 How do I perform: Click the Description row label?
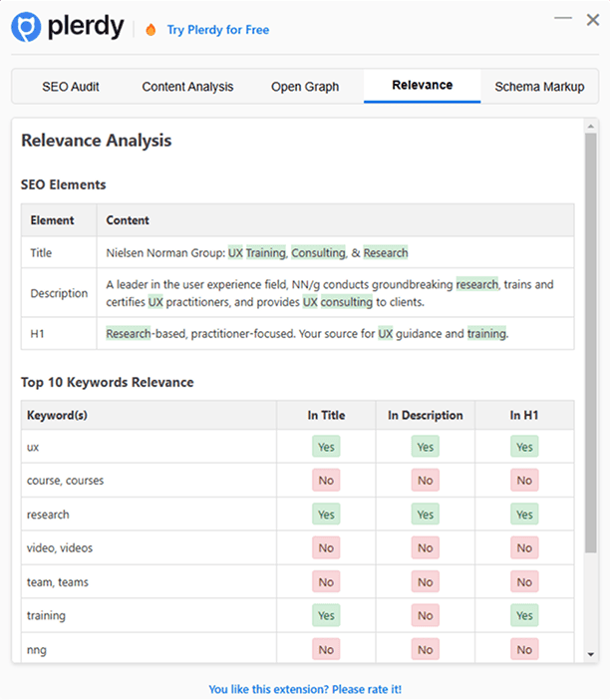pyautogui.click(x=59, y=293)
